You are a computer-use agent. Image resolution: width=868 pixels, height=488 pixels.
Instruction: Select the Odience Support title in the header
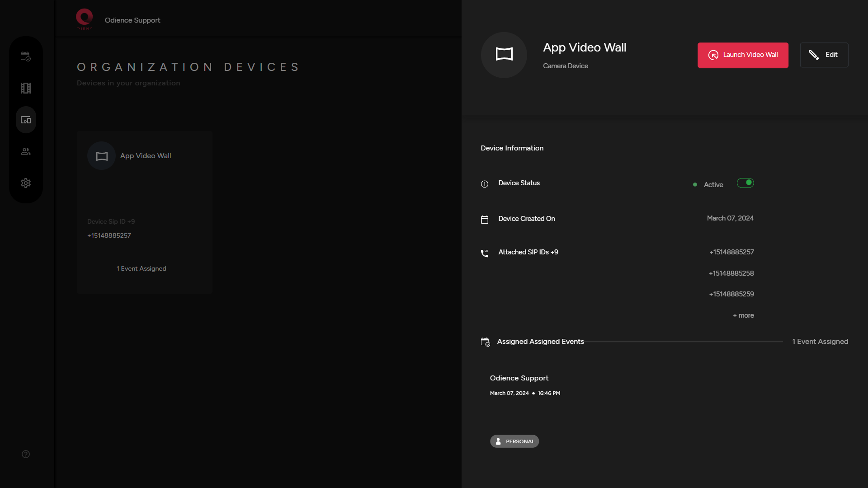coord(132,20)
